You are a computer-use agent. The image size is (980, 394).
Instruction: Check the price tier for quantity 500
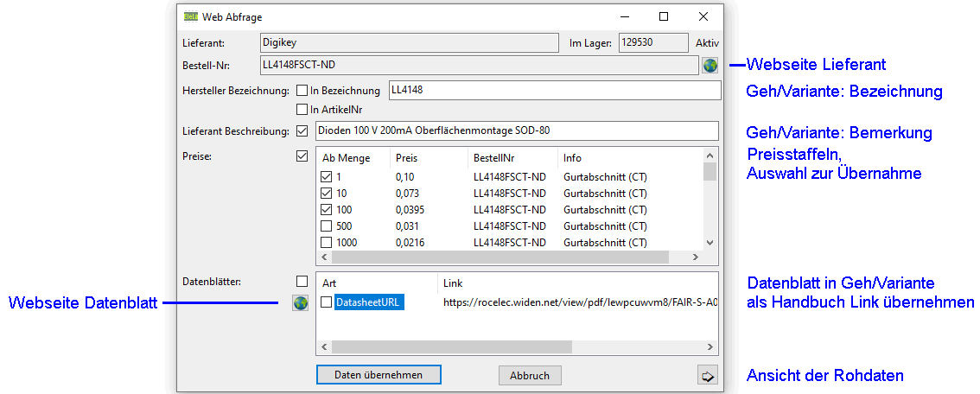(x=327, y=226)
